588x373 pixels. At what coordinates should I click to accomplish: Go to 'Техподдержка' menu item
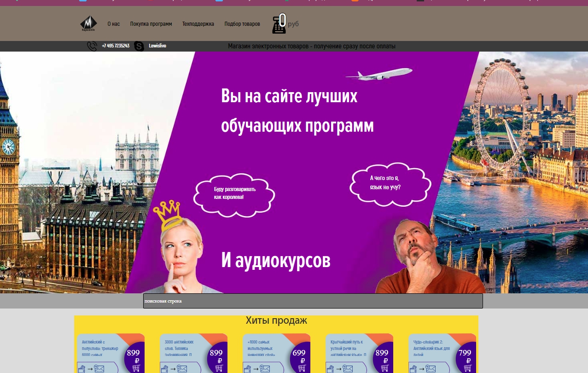pyautogui.click(x=198, y=24)
